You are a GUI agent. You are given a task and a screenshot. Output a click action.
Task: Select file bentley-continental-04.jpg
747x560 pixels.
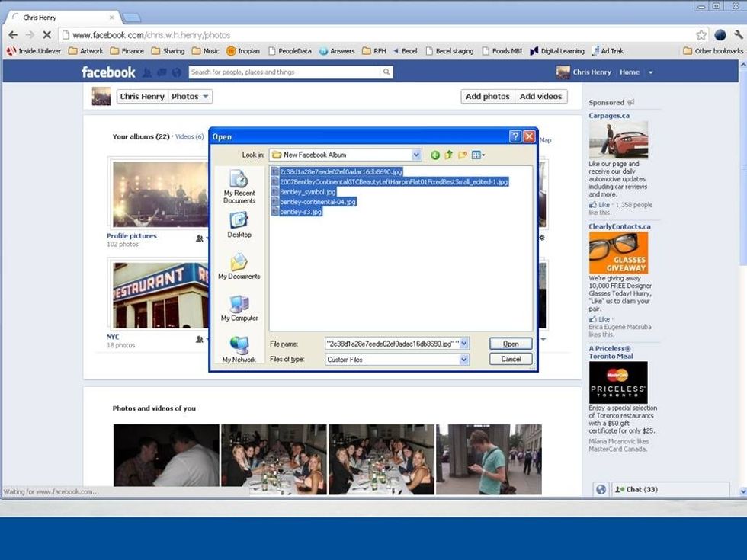tap(314, 202)
